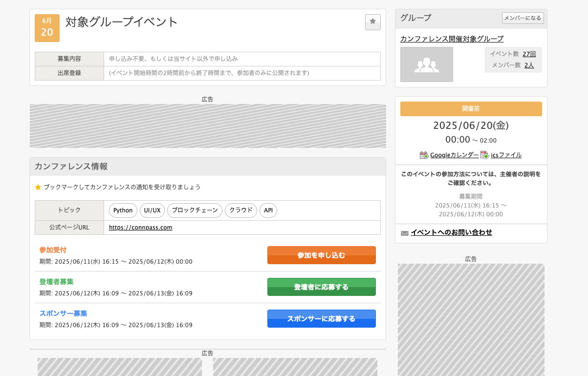Select the API topic tag

coord(268,210)
